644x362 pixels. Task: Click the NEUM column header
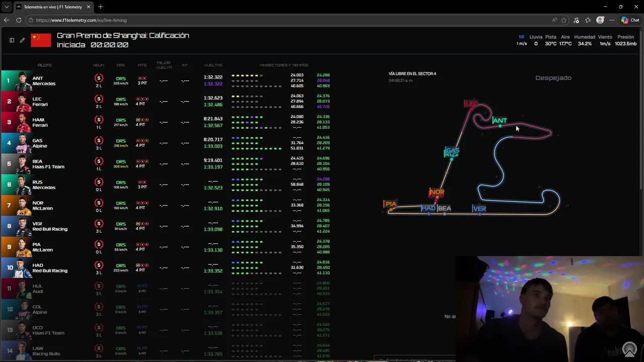(99, 65)
